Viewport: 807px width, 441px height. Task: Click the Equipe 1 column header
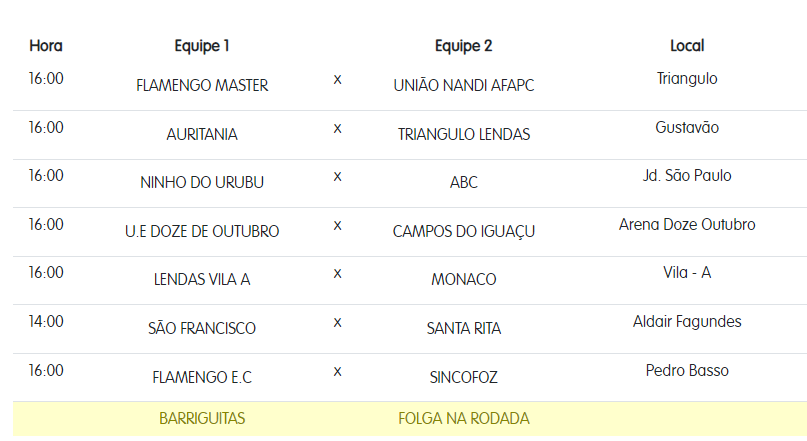tap(202, 46)
